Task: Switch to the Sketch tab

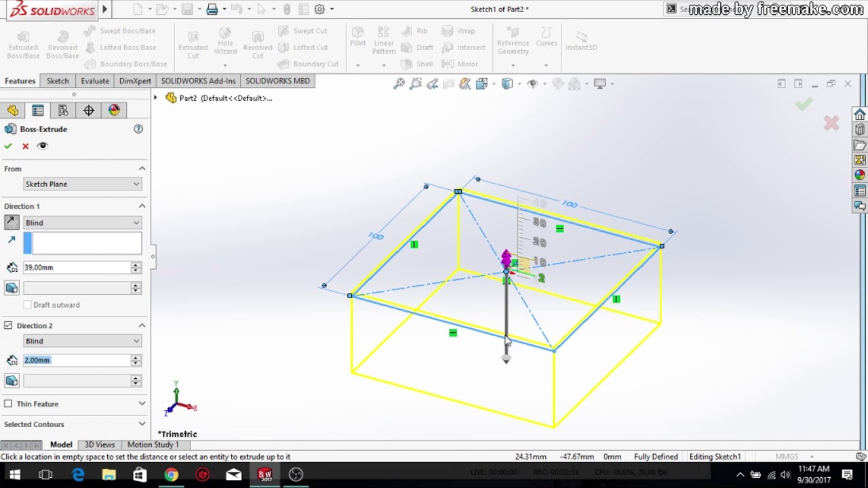Action: coord(58,81)
